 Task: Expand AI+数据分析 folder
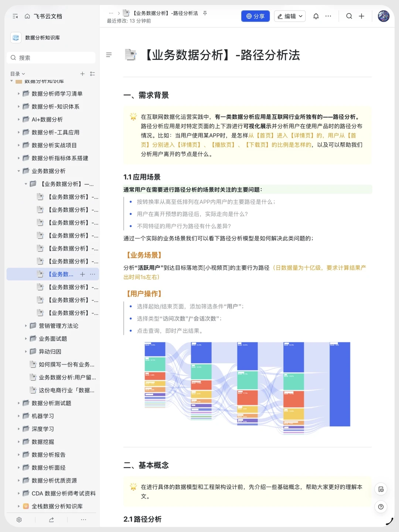19,120
